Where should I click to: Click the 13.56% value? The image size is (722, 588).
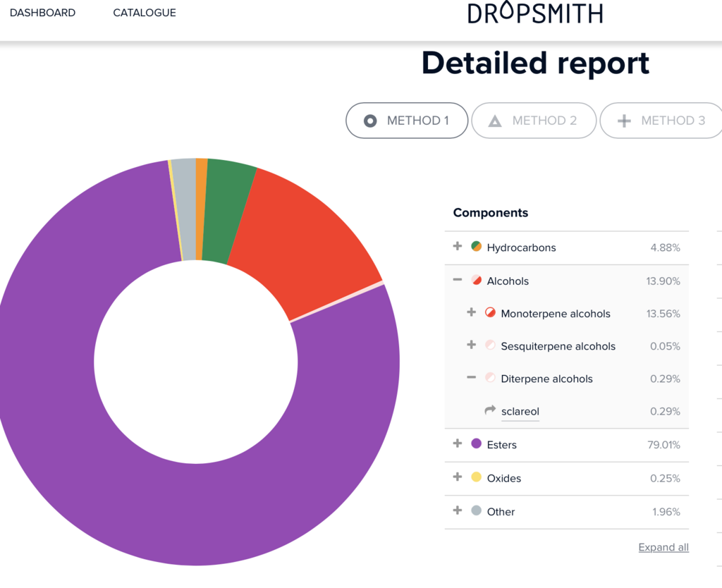pyautogui.click(x=663, y=314)
